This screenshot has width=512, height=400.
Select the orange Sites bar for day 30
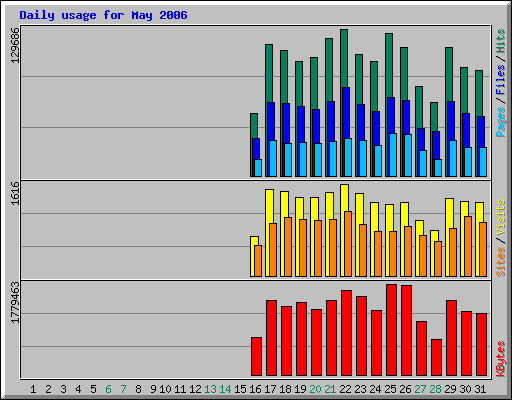(x=468, y=246)
